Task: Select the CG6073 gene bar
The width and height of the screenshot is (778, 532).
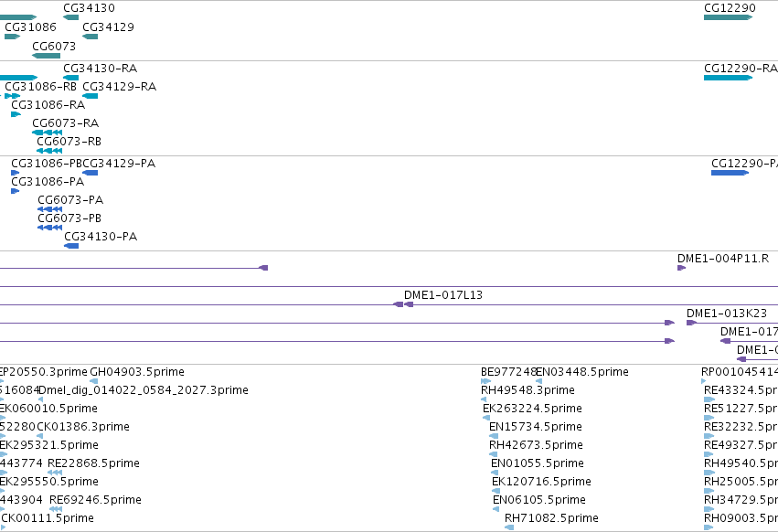Action: (46, 56)
